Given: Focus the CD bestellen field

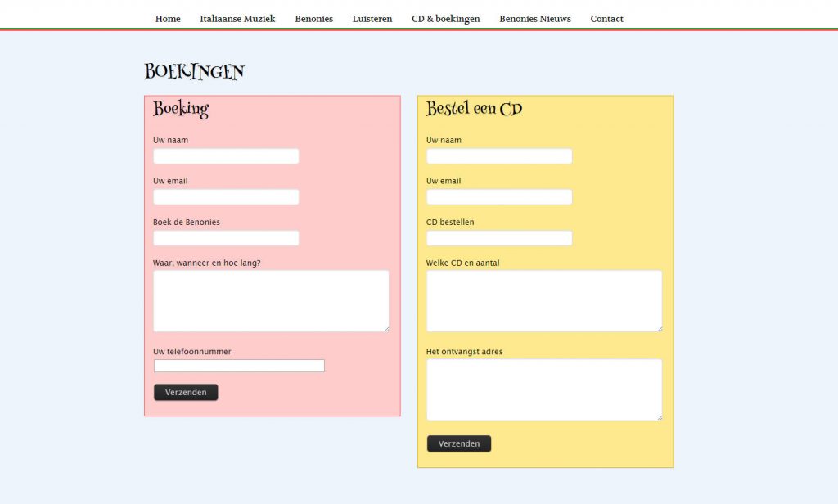Looking at the screenshot, I should click(499, 238).
